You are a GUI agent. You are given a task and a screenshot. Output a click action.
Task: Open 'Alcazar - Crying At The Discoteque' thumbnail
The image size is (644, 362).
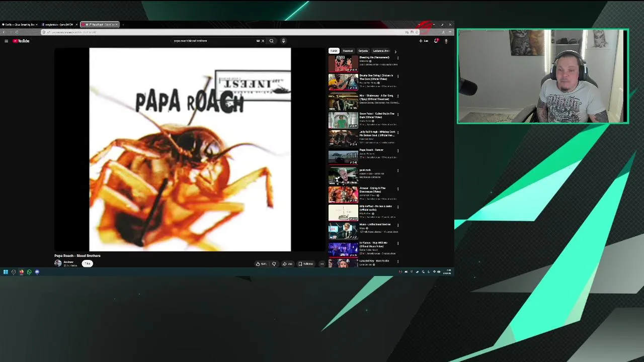pos(343,194)
